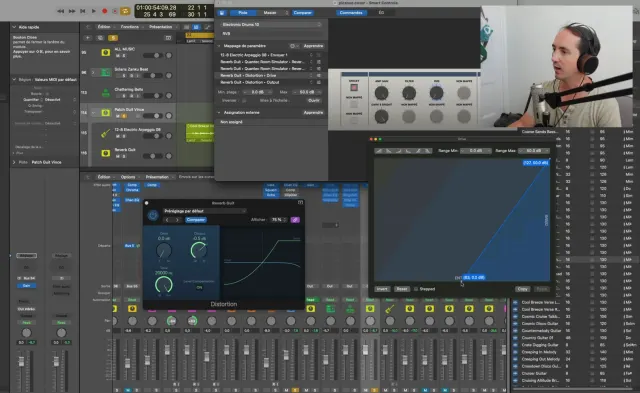The height and width of the screenshot is (393, 640).
Task: Start playback with the play button
Action: (93, 11)
